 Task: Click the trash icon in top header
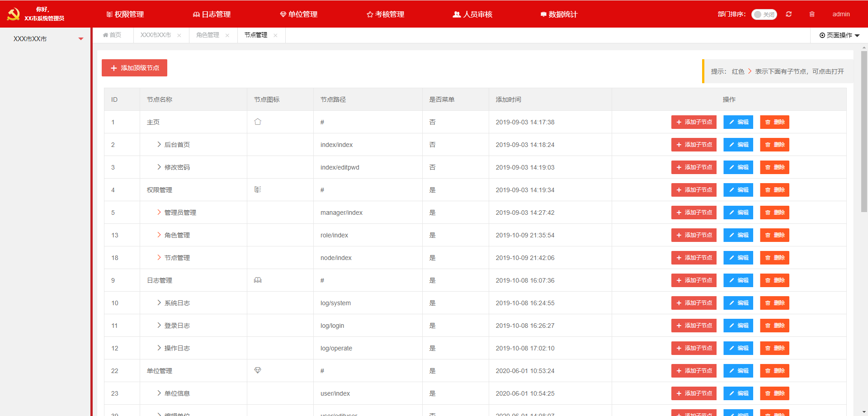(x=812, y=14)
